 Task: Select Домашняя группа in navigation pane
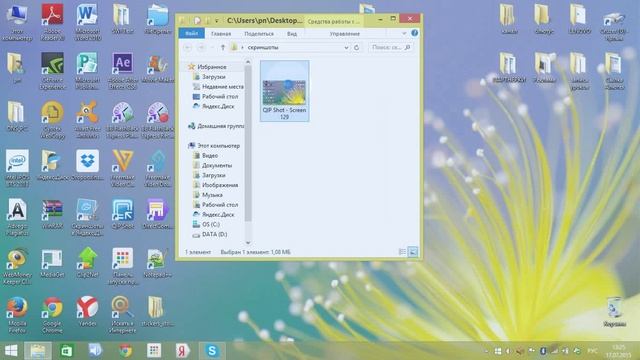tap(220, 126)
